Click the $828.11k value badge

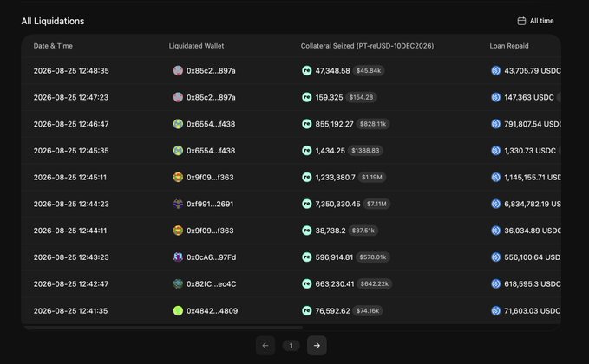click(373, 124)
